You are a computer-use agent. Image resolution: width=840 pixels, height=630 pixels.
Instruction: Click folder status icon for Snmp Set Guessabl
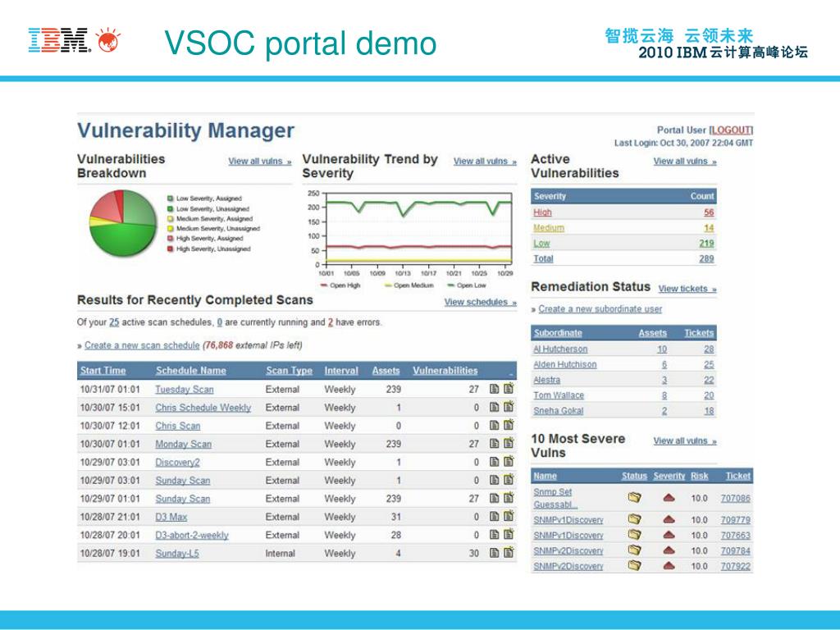coord(634,498)
